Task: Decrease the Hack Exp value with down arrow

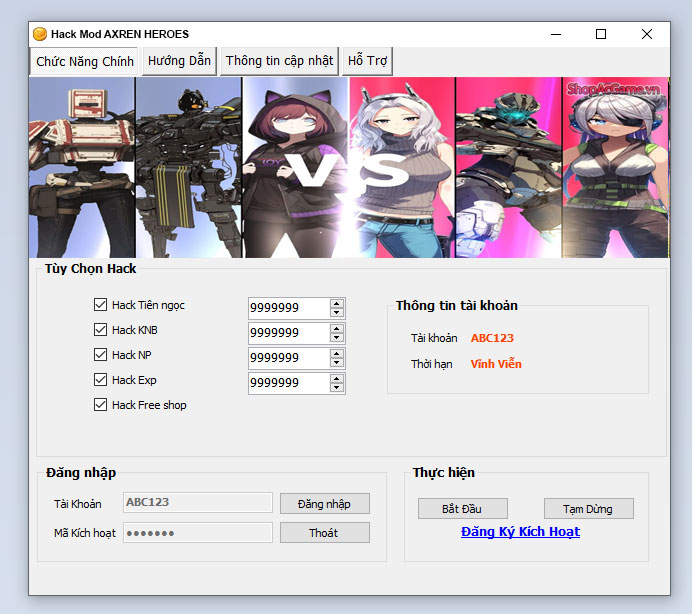Action: [x=337, y=388]
